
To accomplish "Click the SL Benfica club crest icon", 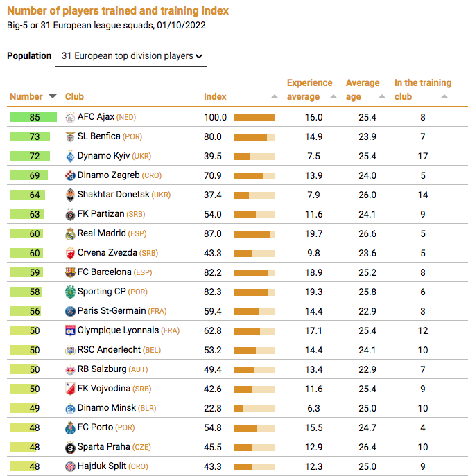I will pyautogui.click(x=70, y=136).
